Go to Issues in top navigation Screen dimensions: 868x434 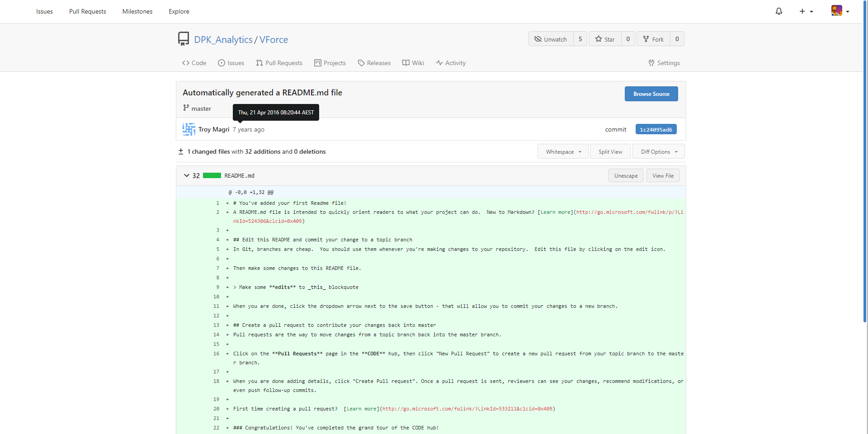tap(44, 11)
